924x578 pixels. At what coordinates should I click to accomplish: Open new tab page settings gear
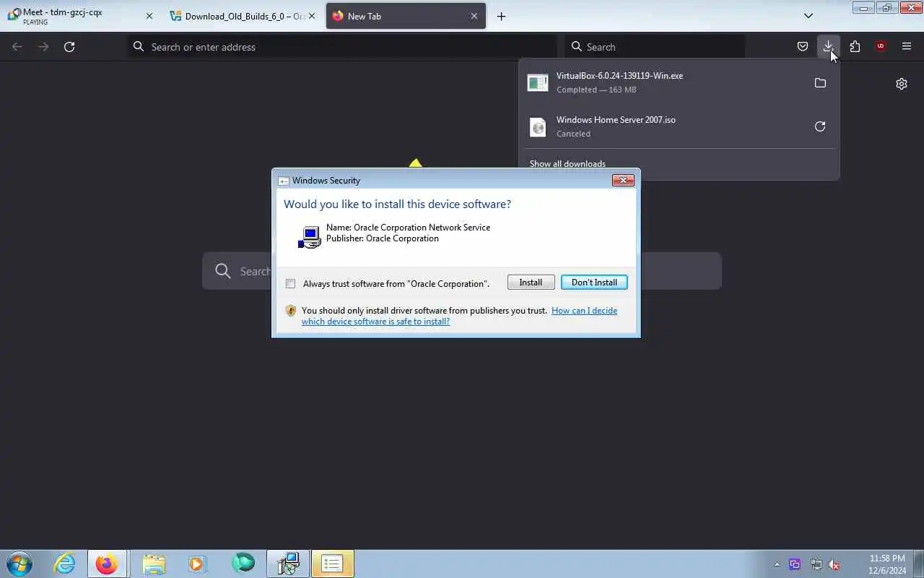902,84
